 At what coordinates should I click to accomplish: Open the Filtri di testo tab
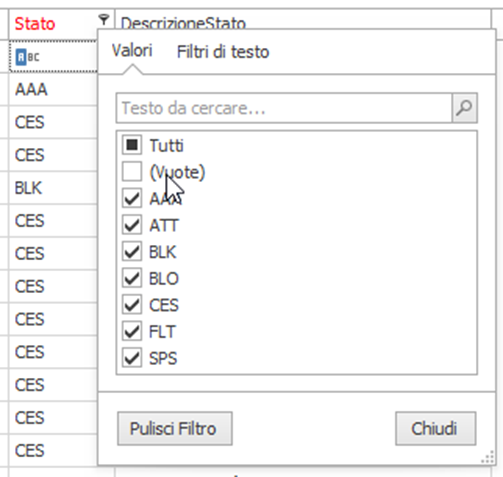coord(223,52)
